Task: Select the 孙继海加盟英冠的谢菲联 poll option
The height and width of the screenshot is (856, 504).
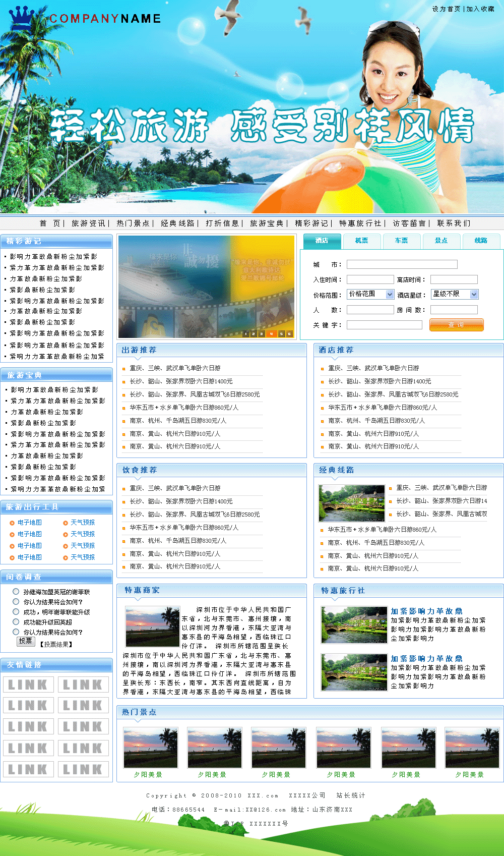Action: pos(16,592)
